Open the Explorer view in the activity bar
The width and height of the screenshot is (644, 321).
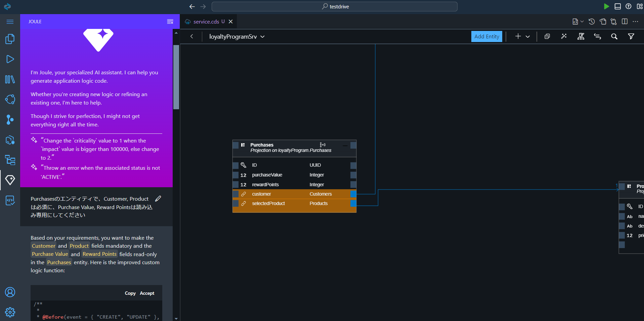pos(10,39)
